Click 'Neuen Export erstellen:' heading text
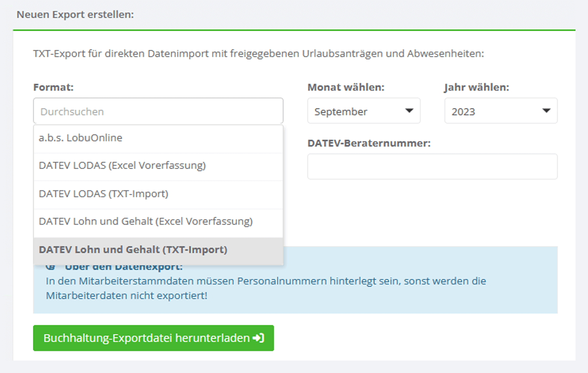The image size is (588, 373). (75, 15)
